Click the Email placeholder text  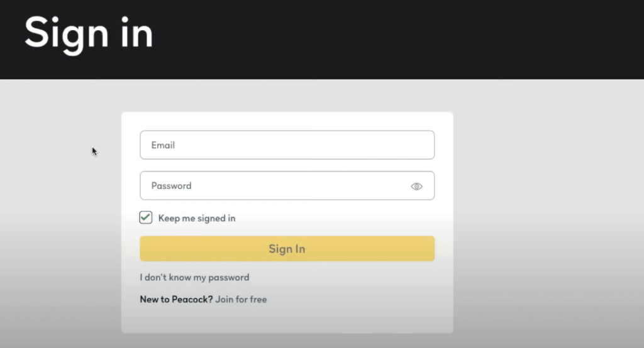tap(163, 145)
